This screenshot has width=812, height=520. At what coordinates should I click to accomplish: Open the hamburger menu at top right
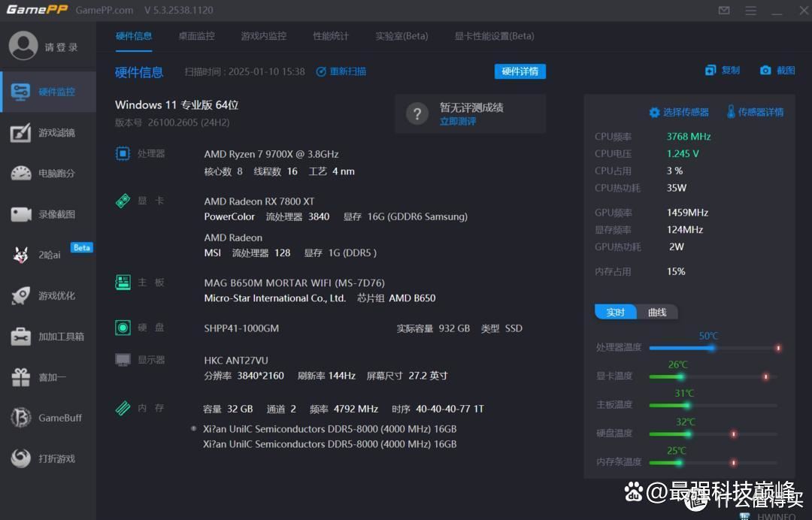[750, 11]
